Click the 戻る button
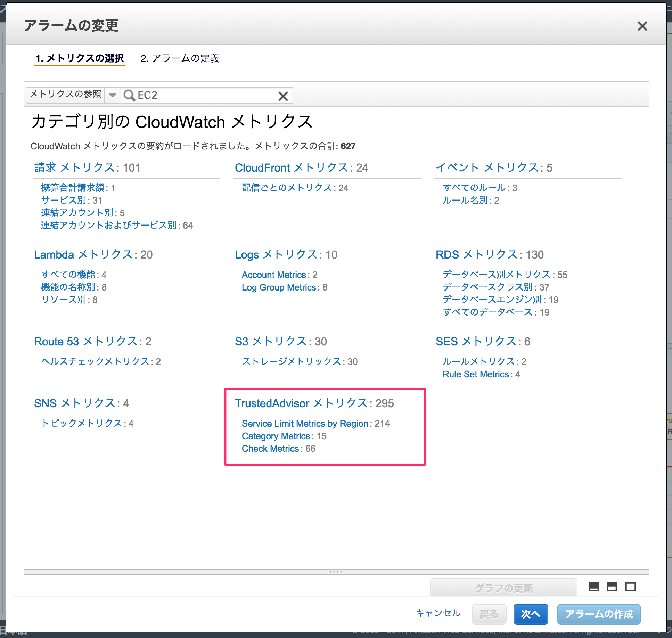 [489, 614]
